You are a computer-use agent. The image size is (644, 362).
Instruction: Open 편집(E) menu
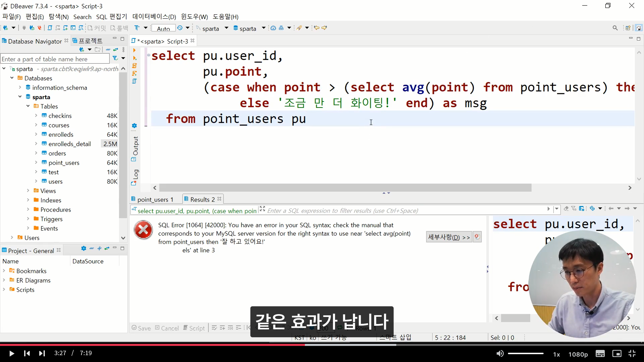point(35,17)
